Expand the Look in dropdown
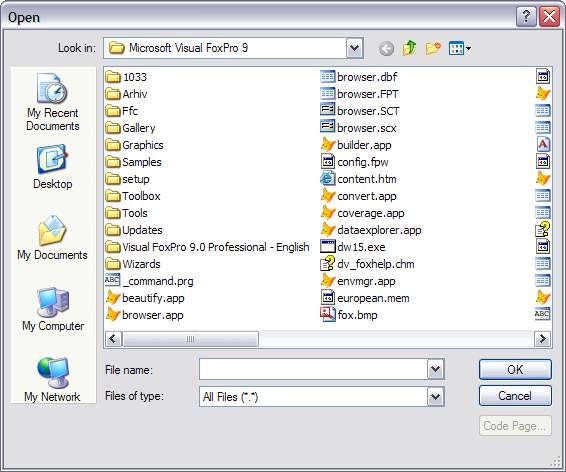The height and width of the screenshot is (472, 566). click(354, 48)
